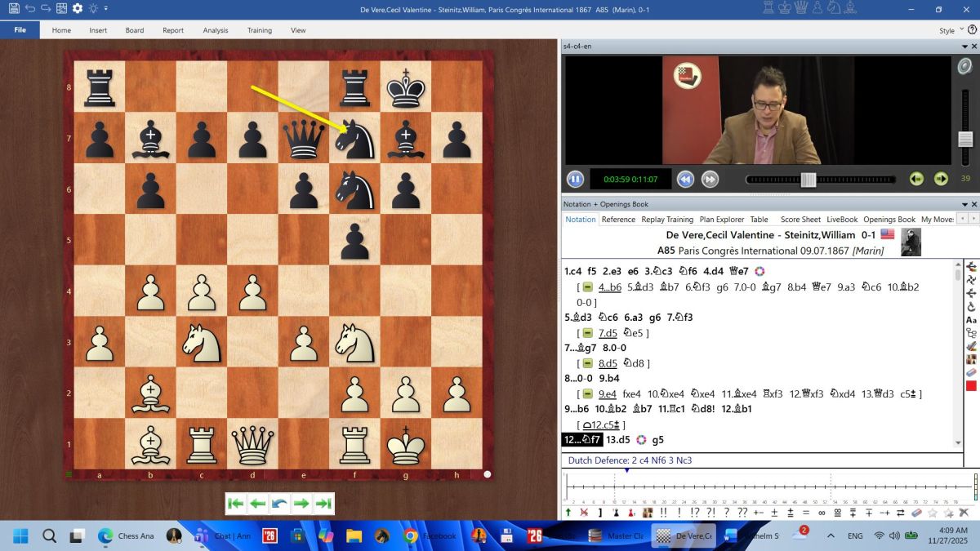Pause the video playback
This screenshot has width=980, height=551.
(575, 179)
